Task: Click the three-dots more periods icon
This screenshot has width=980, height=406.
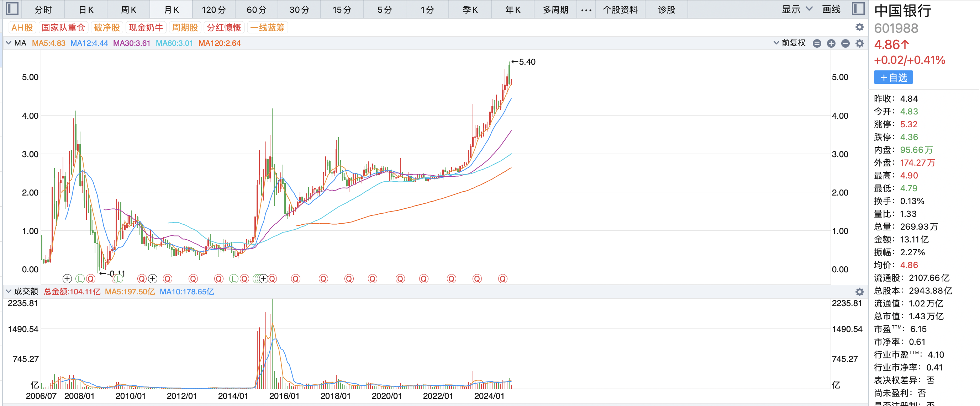Action: click(586, 10)
